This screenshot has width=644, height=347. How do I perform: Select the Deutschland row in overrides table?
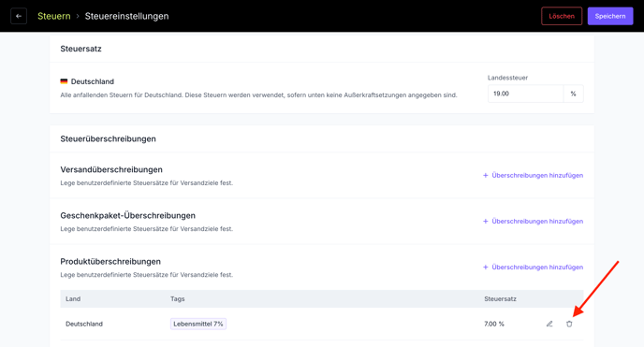pyautogui.click(x=322, y=324)
